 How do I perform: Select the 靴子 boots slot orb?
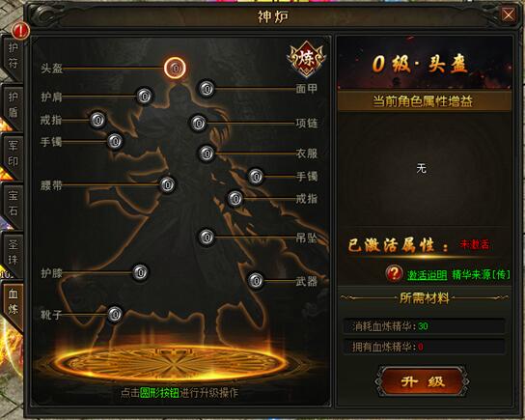115,315
